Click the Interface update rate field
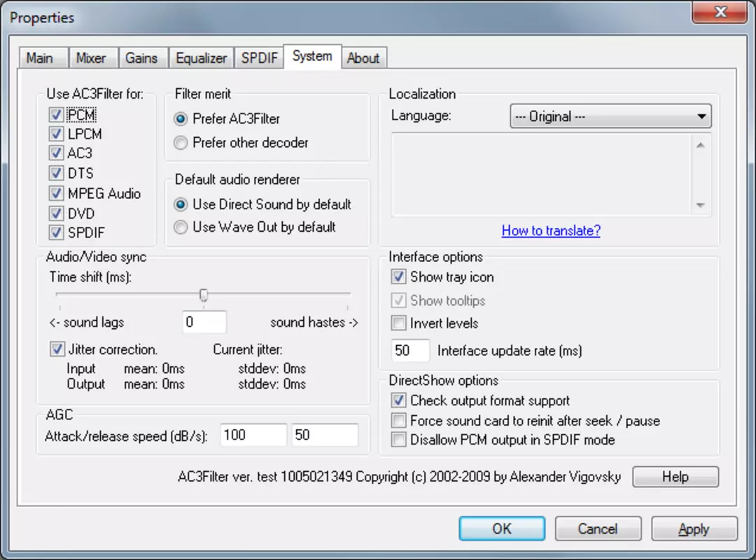756x560 pixels. [x=409, y=350]
